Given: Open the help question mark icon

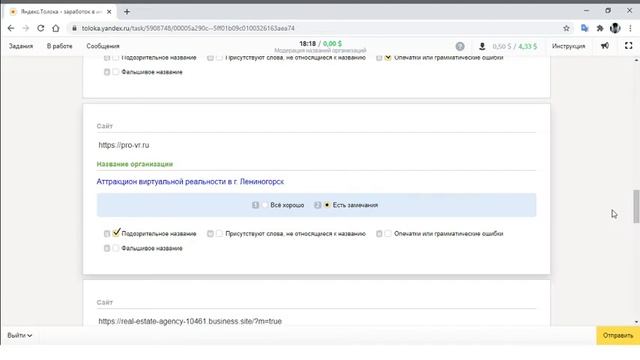Looking at the screenshot, I should pos(460,46).
